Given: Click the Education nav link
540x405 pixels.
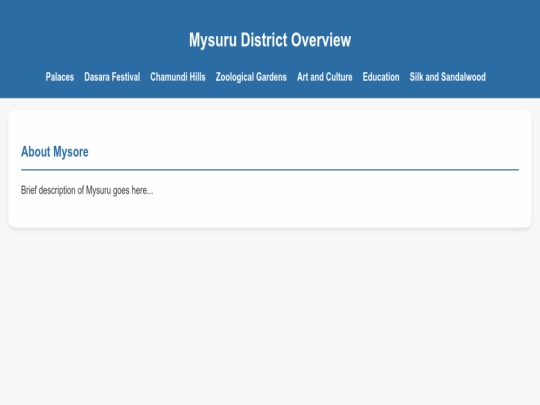Looking at the screenshot, I should pos(381,77).
